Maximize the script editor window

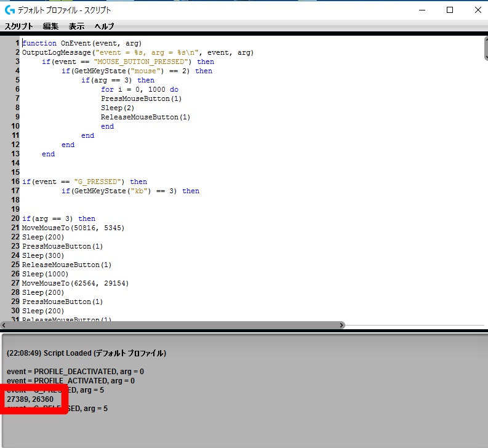450,10
